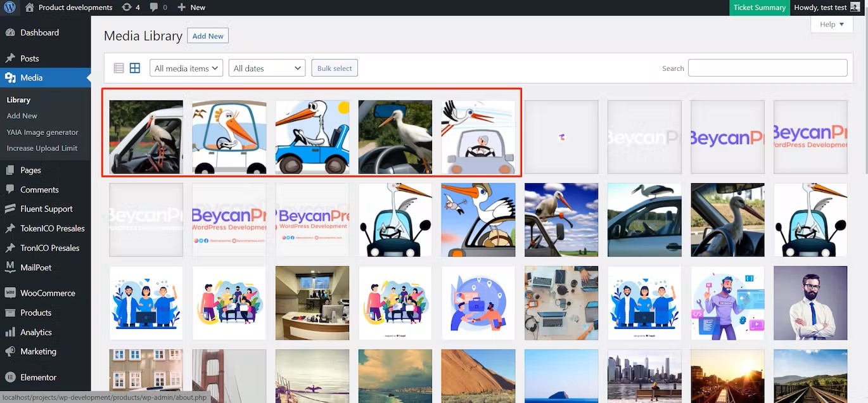The width and height of the screenshot is (868, 403).
Task: Select the purple developer illustration thumbnail
Action: tap(727, 303)
